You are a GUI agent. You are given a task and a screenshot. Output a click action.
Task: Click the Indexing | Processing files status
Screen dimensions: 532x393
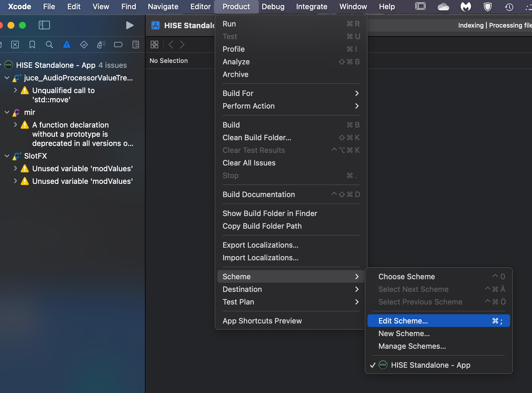[x=495, y=25]
